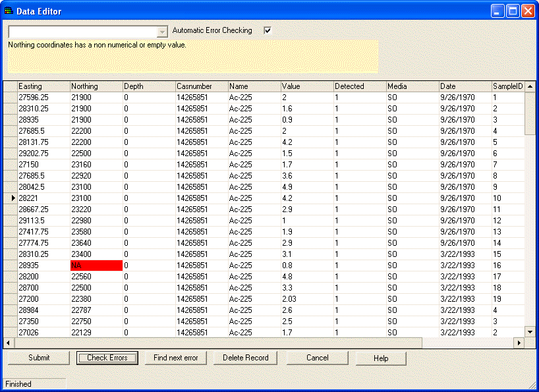
Task: Click Easting cell 27596.25
Action: 43,98
